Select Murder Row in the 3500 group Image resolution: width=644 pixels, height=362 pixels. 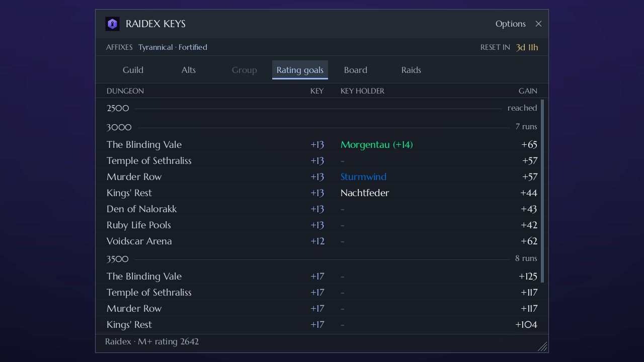(322, 309)
